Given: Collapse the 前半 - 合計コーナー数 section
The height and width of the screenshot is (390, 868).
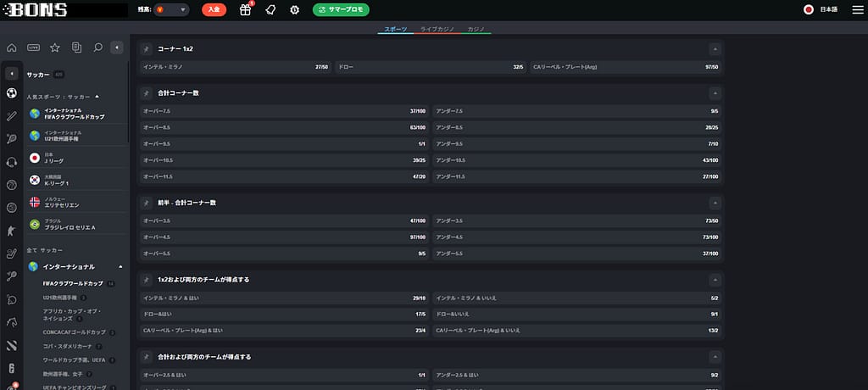Looking at the screenshot, I should (x=715, y=203).
